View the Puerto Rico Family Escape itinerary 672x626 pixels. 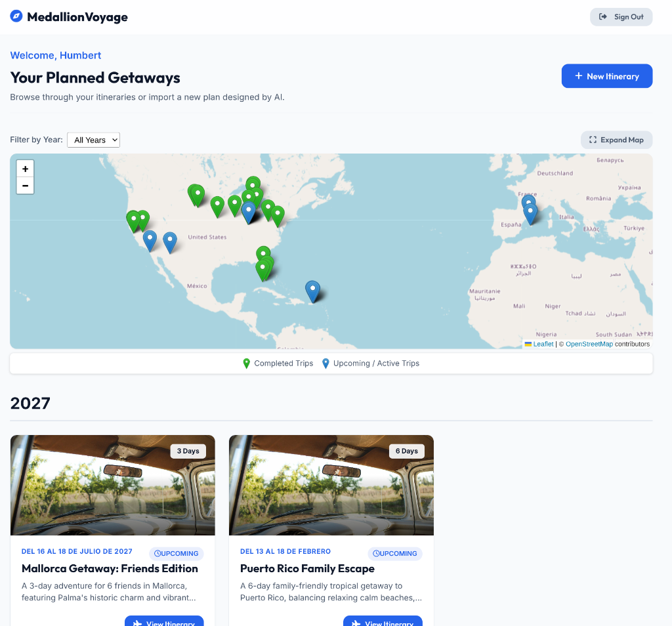click(383, 621)
